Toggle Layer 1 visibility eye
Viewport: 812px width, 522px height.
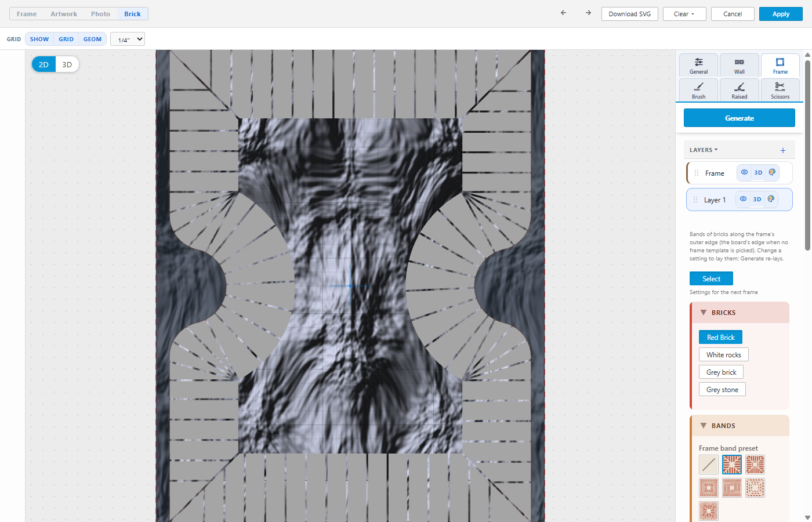(x=743, y=199)
